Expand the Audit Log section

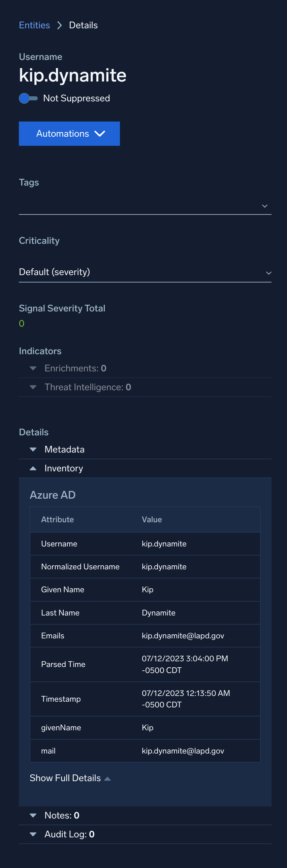pyautogui.click(x=33, y=834)
